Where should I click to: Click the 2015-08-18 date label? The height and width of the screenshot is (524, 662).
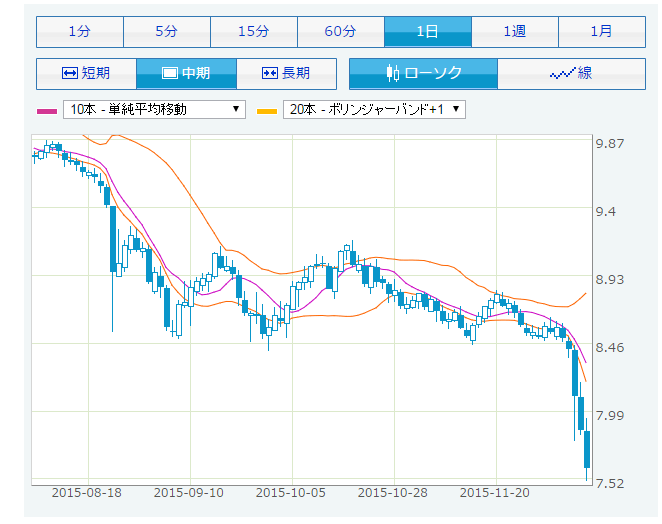(x=87, y=493)
